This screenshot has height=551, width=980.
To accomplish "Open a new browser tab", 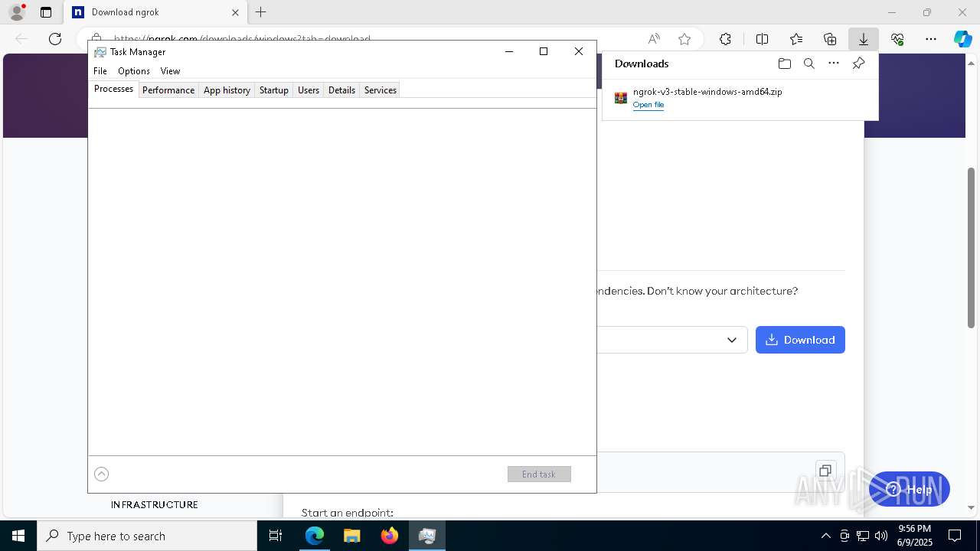I will pyautogui.click(x=261, y=12).
